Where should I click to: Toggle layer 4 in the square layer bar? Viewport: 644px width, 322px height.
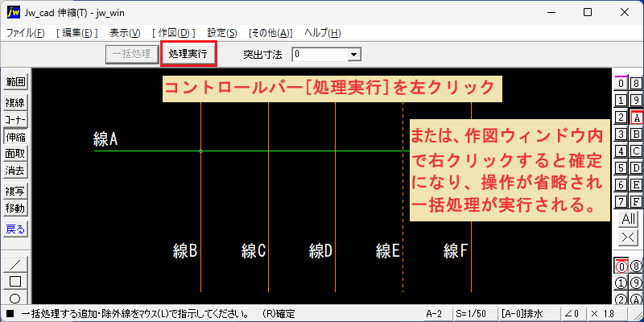click(x=621, y=151)
